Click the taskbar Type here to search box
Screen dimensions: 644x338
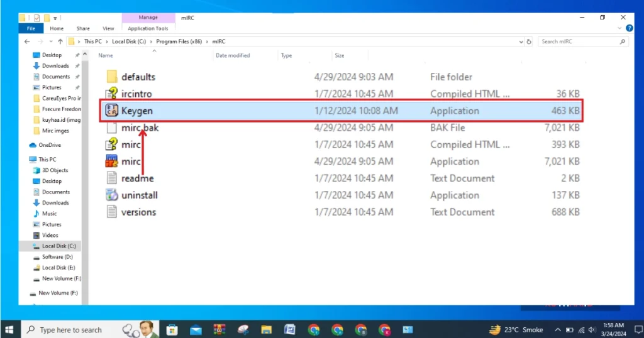(90, 330)
